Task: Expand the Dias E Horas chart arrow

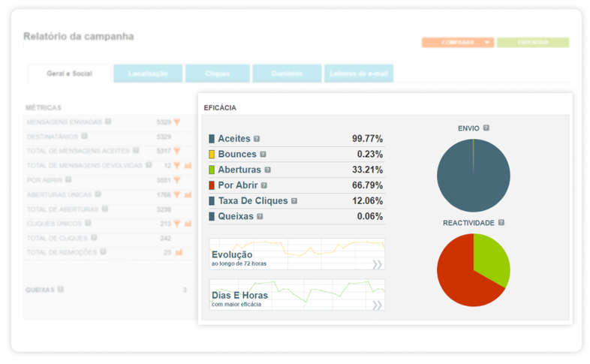Action: click(377, 305)
